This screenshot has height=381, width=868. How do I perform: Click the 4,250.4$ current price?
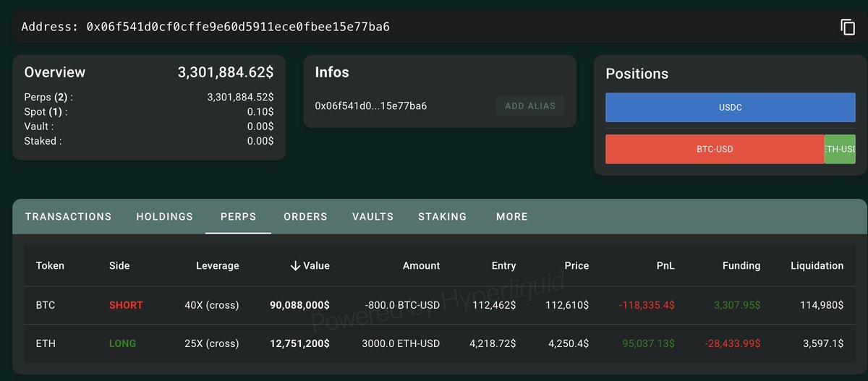(x=568, y=343)
